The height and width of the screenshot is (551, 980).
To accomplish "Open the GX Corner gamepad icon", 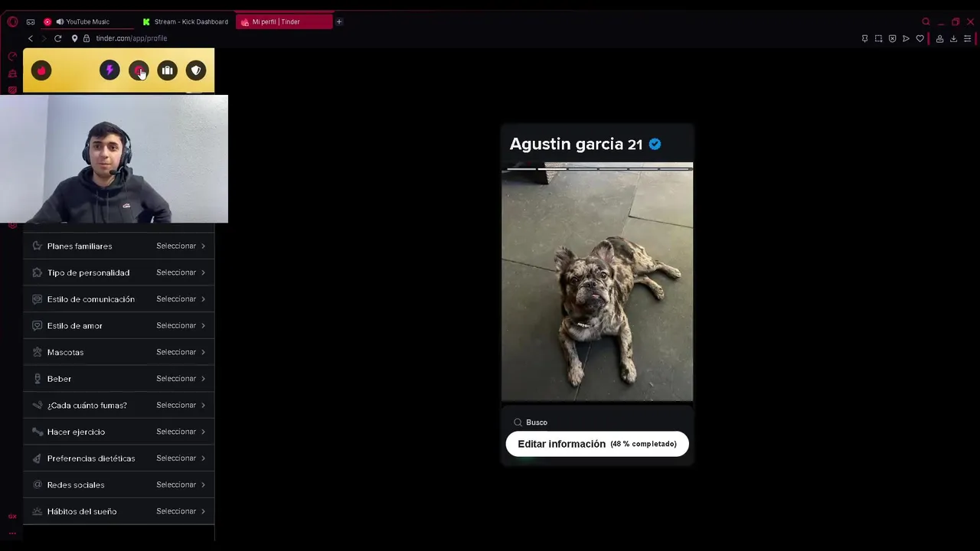I will [x=31, y=21].
